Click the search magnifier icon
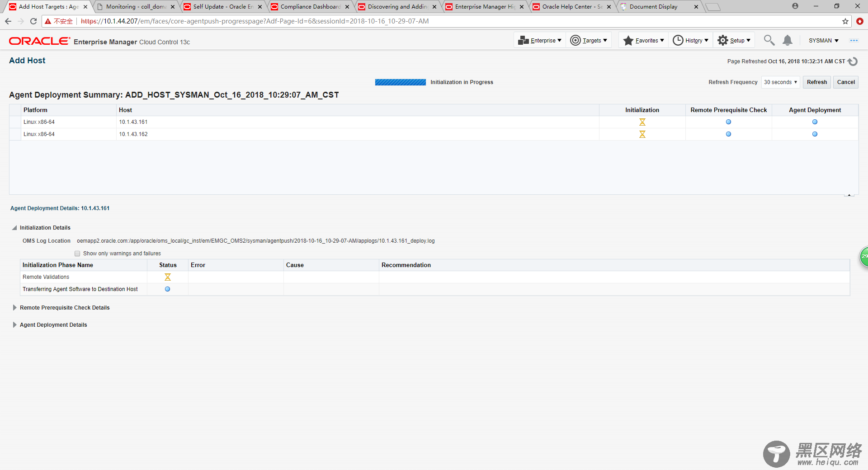 click(769, 40)
